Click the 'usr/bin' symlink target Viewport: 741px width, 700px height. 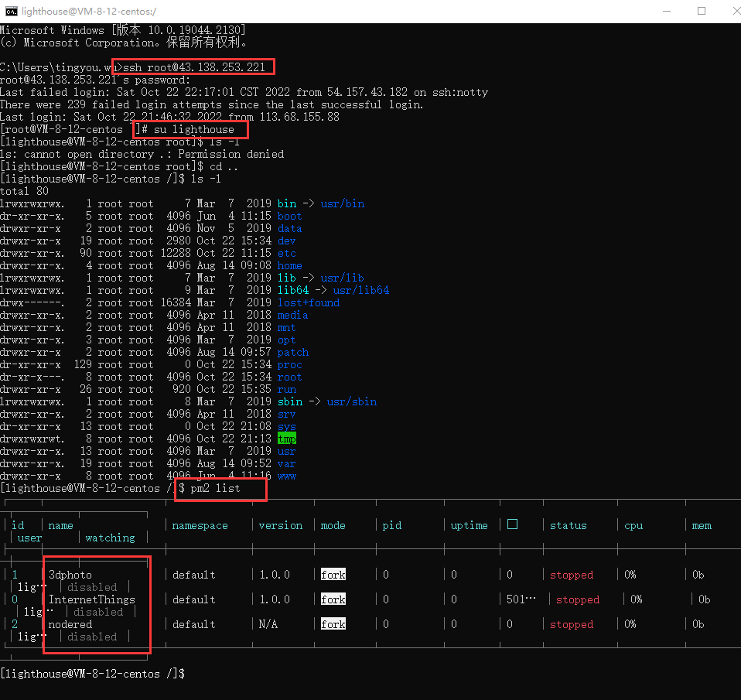click(343, 203)
